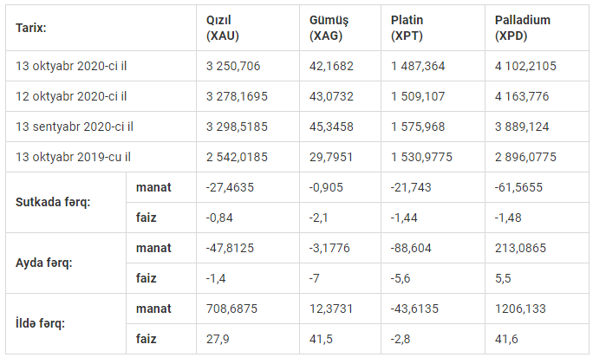Click the Gümüş (XAG) header cell
The height and width of the screenshot is (364, 593).
[x=330, y=28]
